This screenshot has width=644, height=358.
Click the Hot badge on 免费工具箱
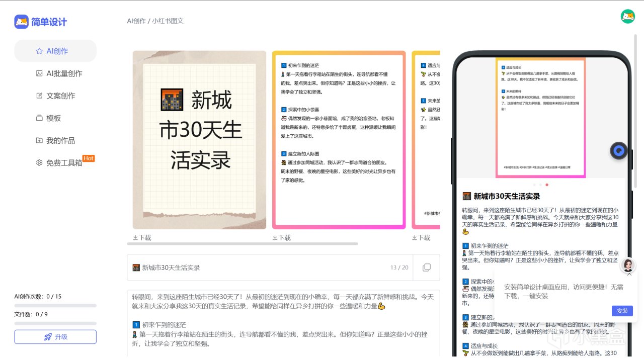point(89,158)
